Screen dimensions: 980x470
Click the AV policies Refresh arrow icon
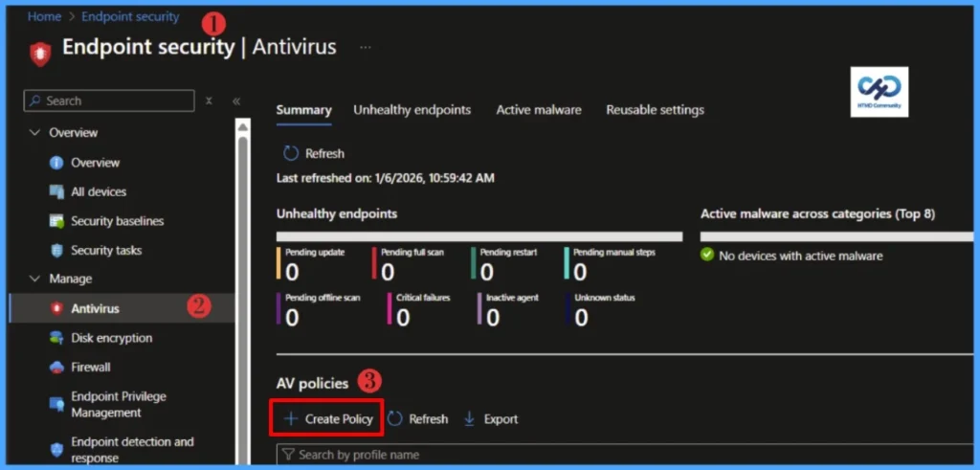[x=394, y=419]
